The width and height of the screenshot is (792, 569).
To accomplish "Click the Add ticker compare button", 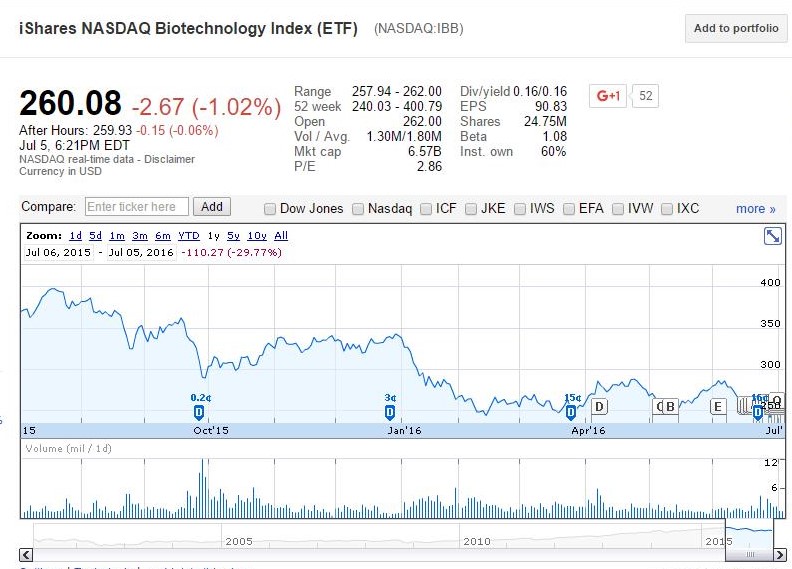I will click(x=212, y=206).
